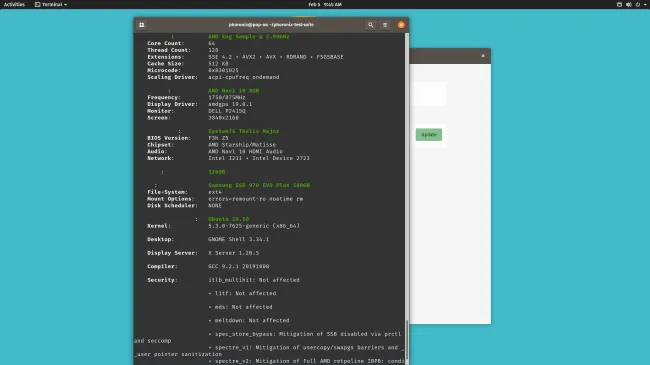This screenshot has height=365, width=650.
Task: Click the green 'Samsung SSD 970 EVO Plus' line
Action: (x=259, y=185)
